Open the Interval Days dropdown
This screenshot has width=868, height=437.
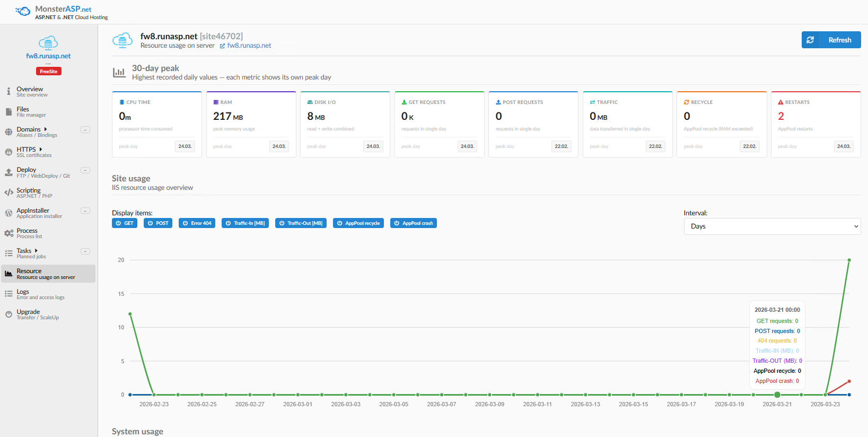771,226
